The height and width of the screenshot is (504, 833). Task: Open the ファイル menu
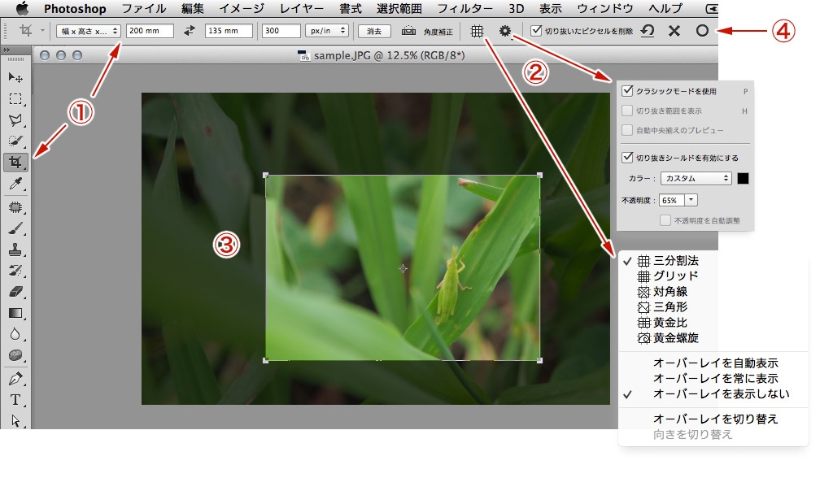pyautogui.click(x=144, y=8)
